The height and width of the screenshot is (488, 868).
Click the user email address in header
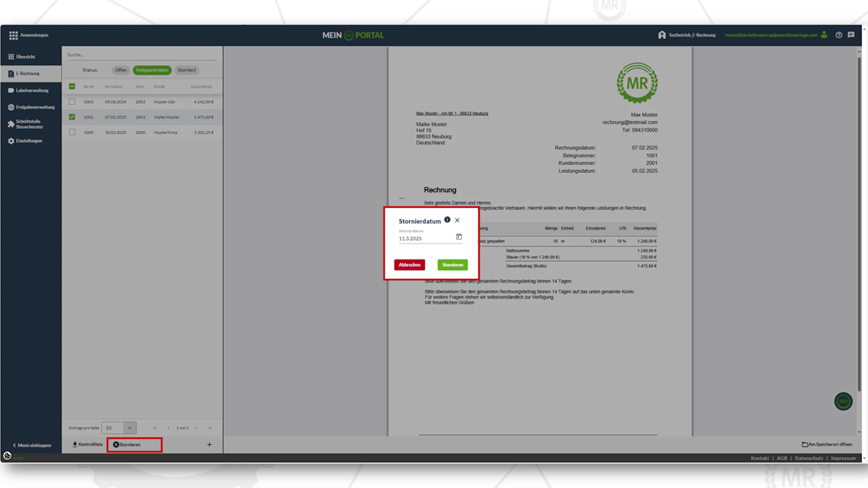point(771,35)
